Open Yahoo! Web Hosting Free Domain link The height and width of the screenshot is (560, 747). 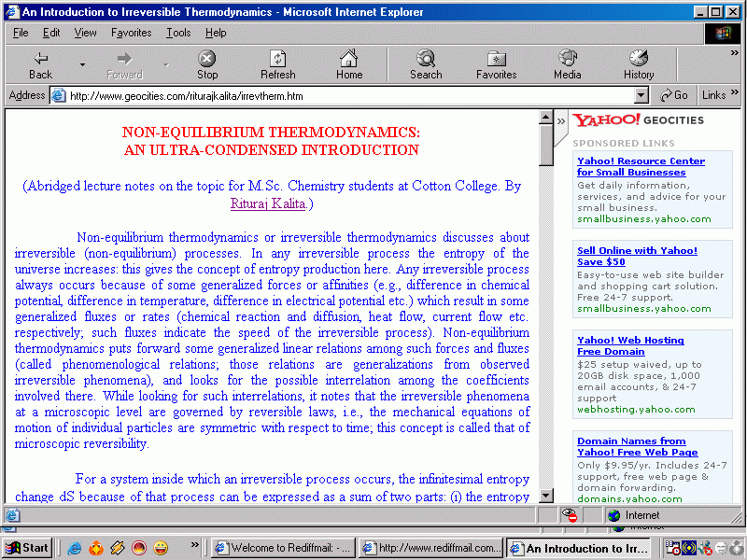click(x=630, y=345)
